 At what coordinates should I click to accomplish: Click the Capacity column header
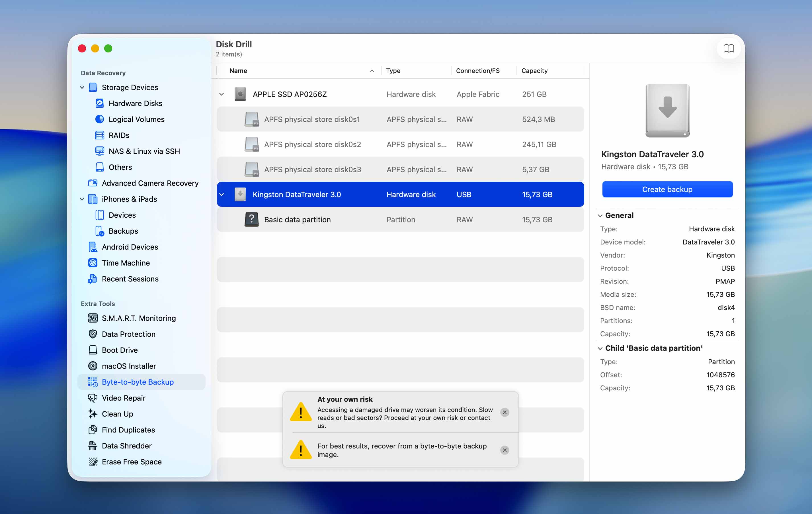(550, 71)
